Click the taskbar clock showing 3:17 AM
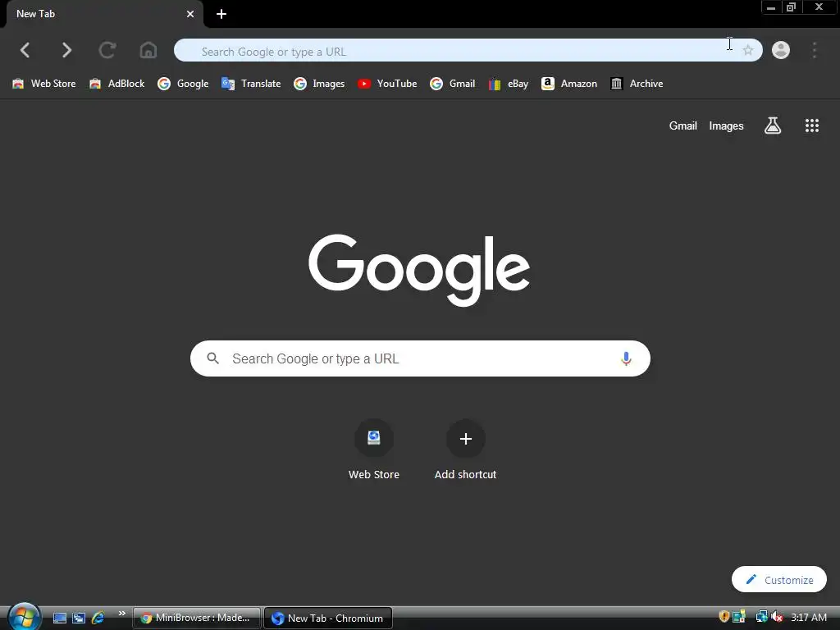The image size is (840, 630). (808, 617)
